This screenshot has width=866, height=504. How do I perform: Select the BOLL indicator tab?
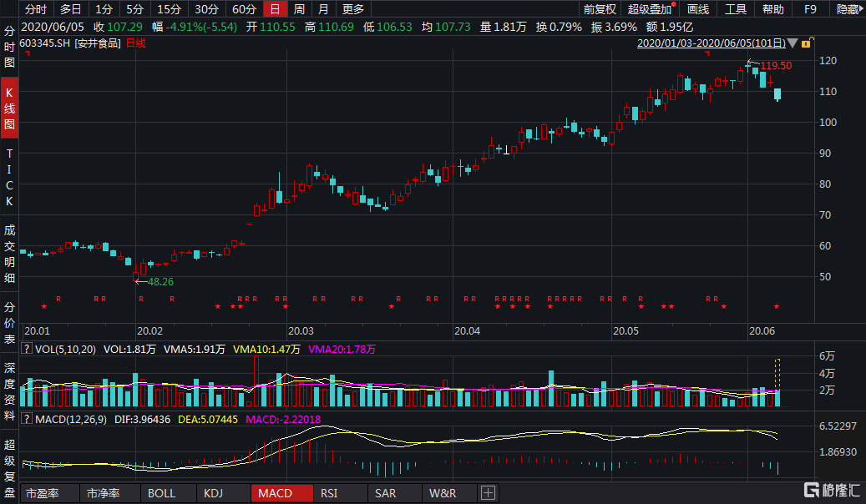tap(161, 493)
